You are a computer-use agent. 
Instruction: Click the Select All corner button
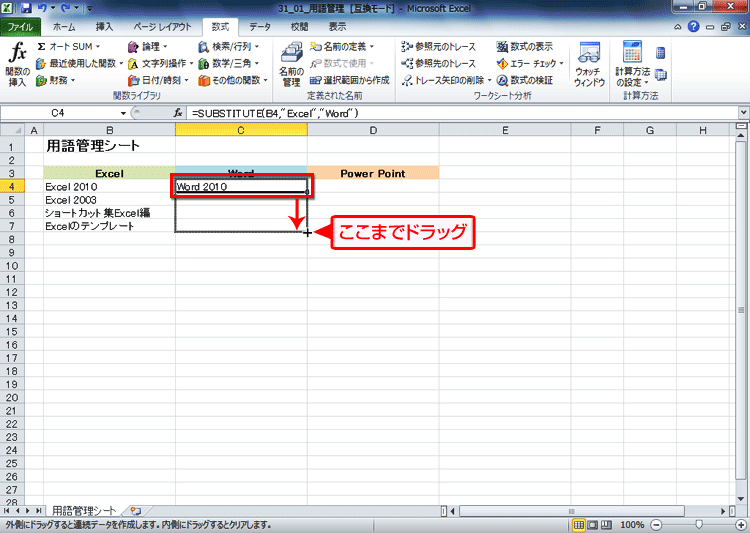(x=11, y=130)
